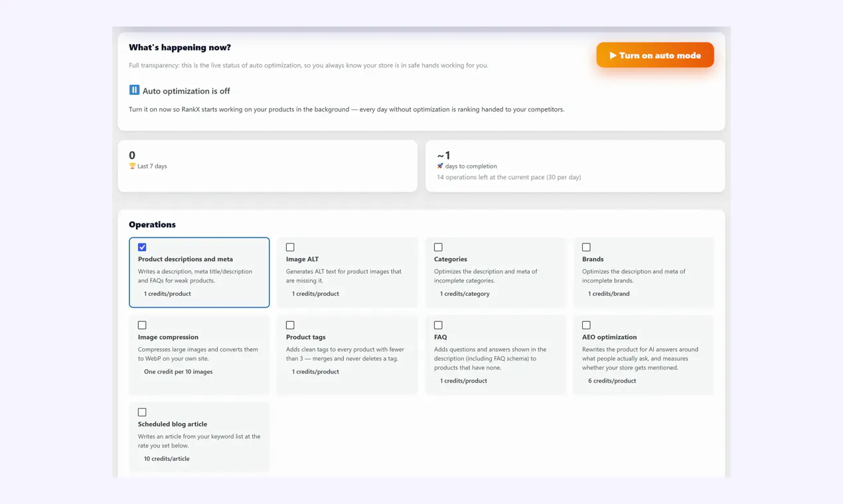Click the "Operations" section heading
The width and height of the screenshot is (843, 504).
pyautogui.click(x=152, y=225)
